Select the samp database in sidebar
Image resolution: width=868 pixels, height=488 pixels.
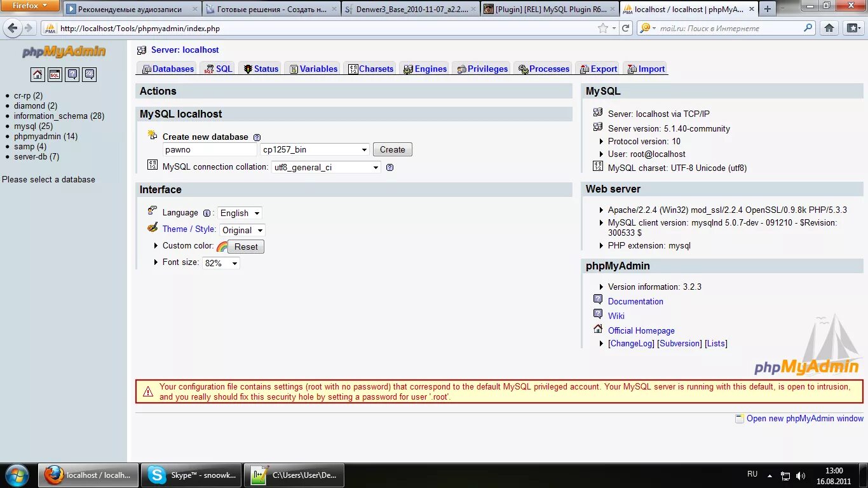click(x=30, y=146)
